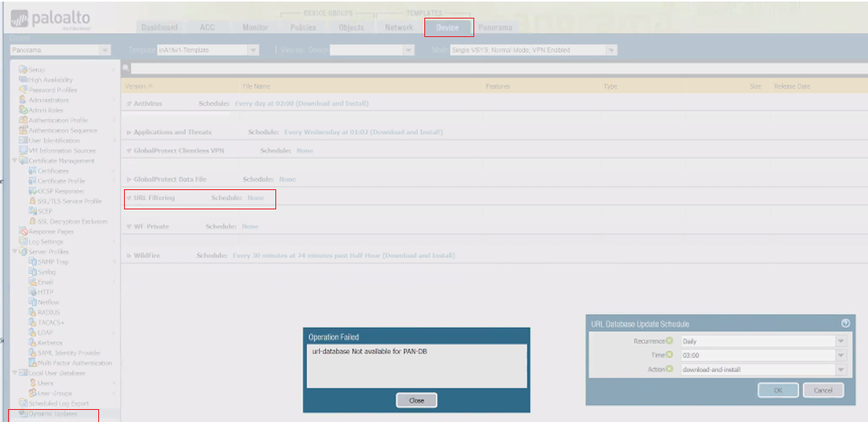Open Password Profiles icon in sidebar

pos(23,89)
